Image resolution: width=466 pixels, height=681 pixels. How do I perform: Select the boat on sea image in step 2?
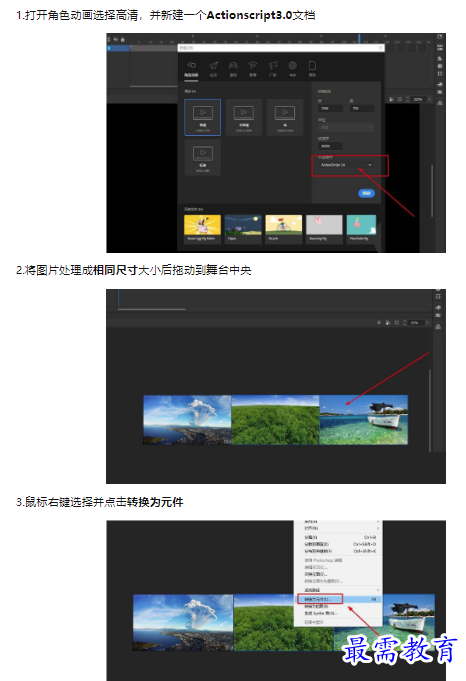pyautogui.click(x=364, y=420)
